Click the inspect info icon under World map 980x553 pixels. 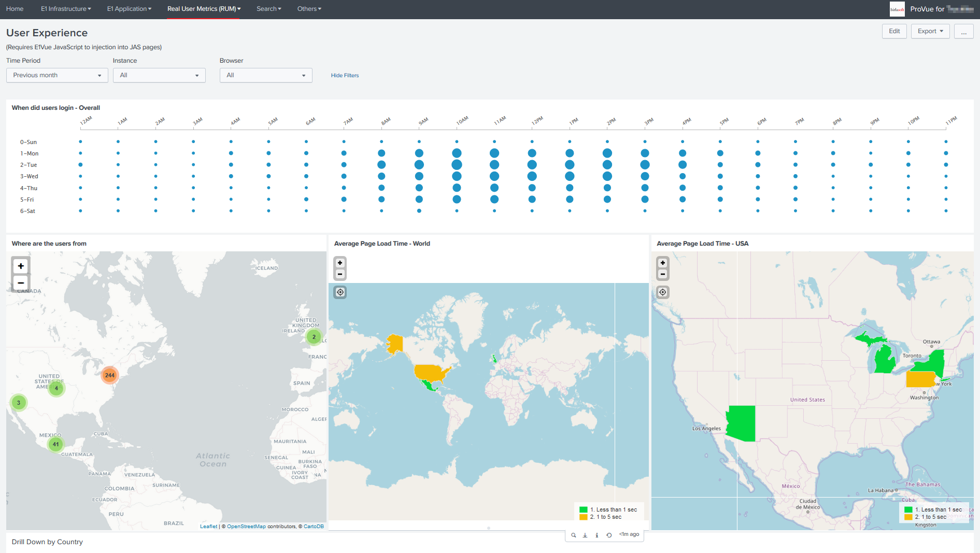coord(596,535)
